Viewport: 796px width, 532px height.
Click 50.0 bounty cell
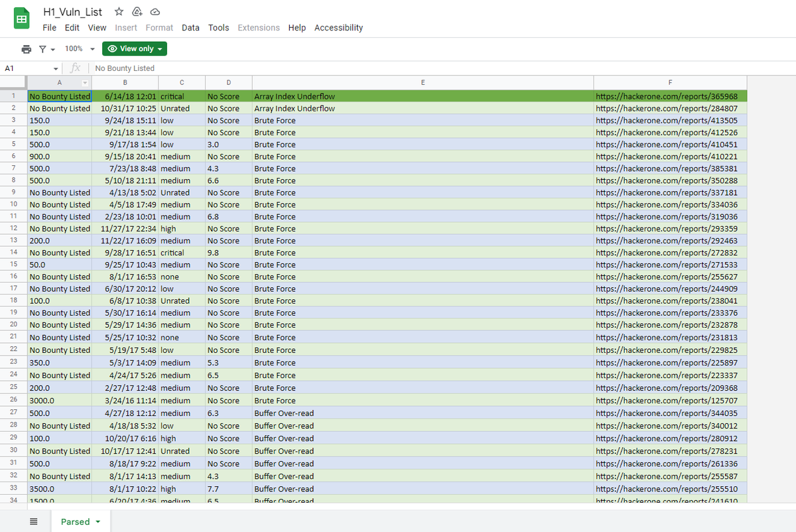[59, 265]
